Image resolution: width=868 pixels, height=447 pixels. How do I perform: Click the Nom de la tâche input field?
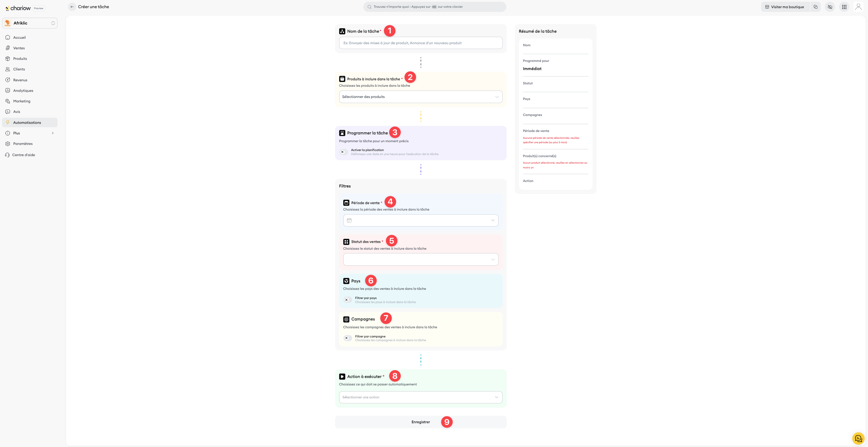(x=421, y=43)
